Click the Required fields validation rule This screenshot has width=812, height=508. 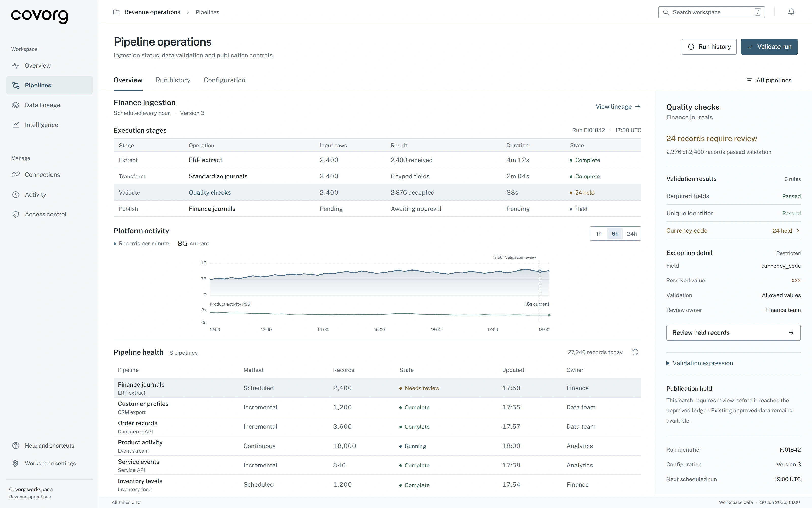733,196
